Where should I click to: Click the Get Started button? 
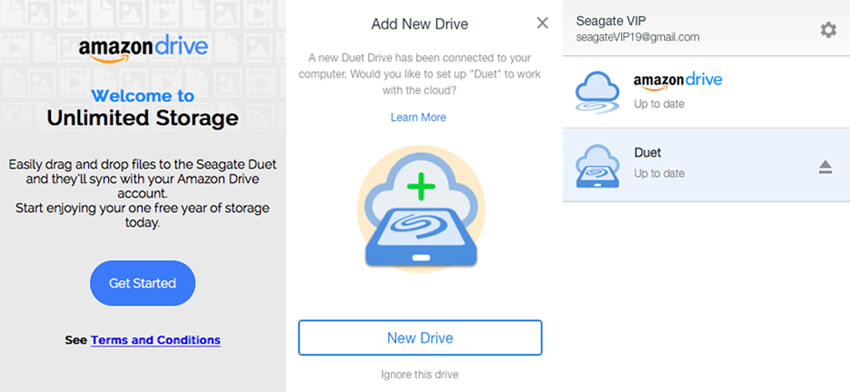point(143,283)
